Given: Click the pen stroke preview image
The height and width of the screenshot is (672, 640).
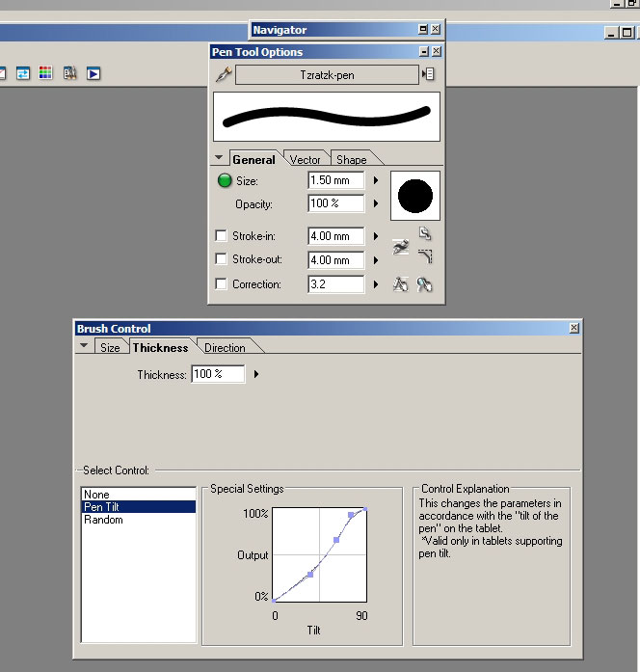Looking at the screenshot, I should (x=327, y=117).
